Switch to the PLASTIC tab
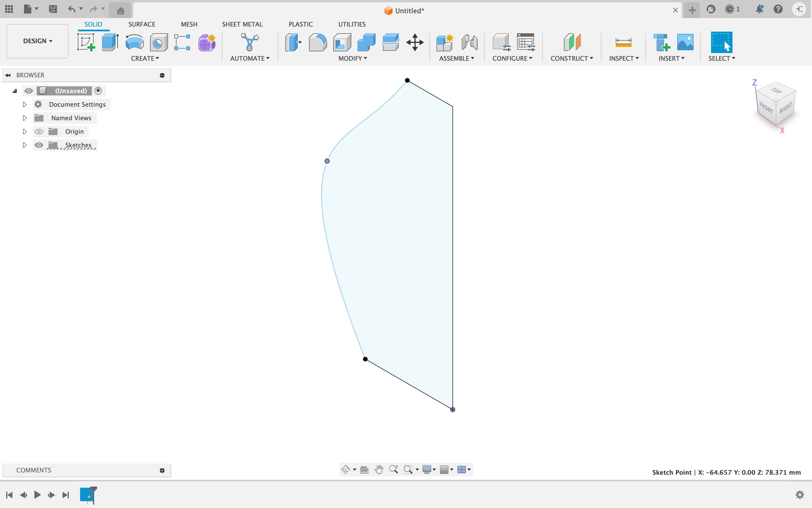 coord(301,24)
